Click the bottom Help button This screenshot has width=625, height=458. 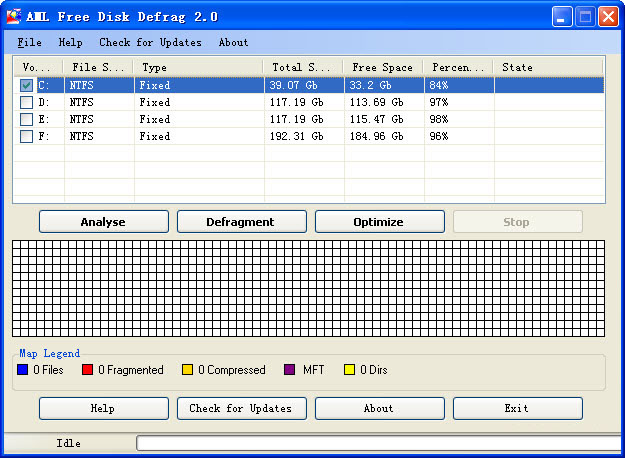[x=103, y=408]
